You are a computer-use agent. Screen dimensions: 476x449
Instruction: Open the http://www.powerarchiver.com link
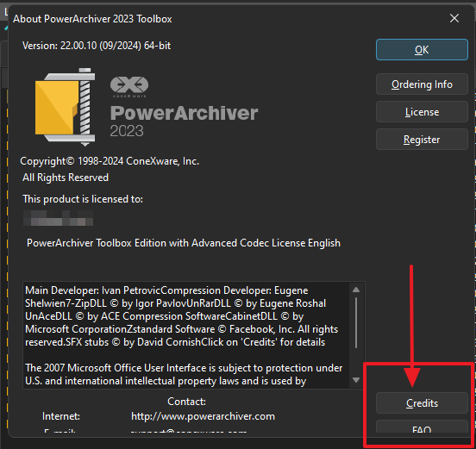coord(203,416)
